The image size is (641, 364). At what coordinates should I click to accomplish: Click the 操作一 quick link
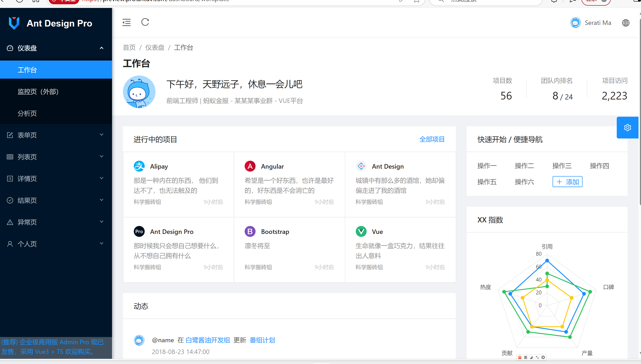487,166
